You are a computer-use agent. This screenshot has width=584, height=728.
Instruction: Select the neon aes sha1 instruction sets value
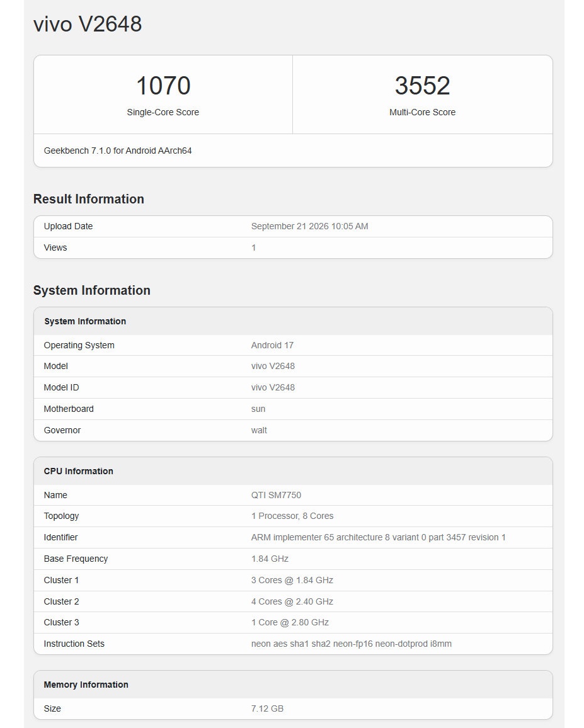[x=352, y=644]
